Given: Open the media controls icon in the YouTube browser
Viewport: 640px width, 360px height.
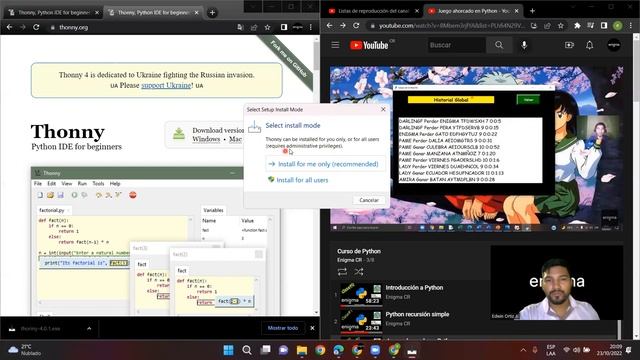Looking at the screenshot, I should point(590,26).
